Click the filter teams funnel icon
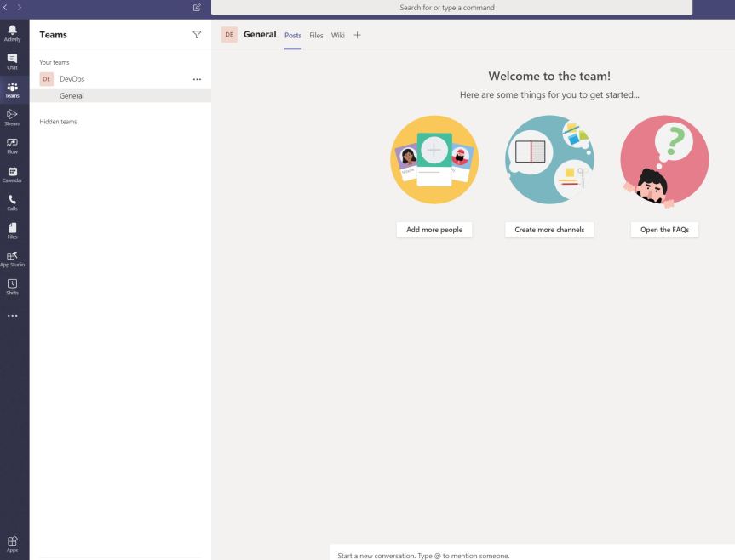The image size is (735, 560). (197, 35)
